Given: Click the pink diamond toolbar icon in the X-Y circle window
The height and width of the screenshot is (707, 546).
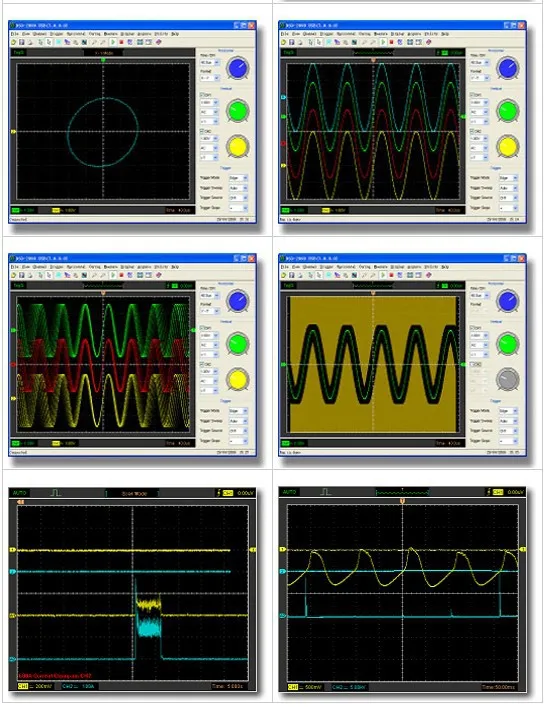Looking at the screenshot, I should 158,42.
